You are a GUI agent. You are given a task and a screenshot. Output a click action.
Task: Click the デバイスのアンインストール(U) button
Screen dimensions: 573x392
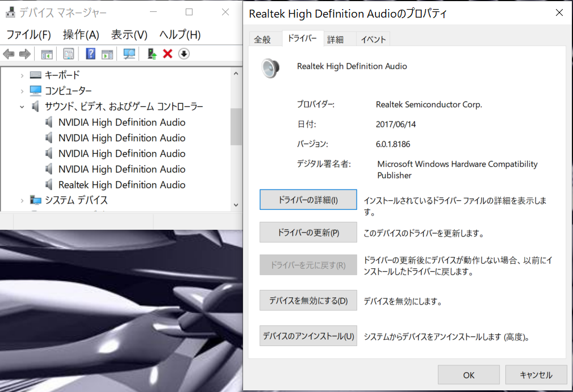pyautogui.click(x=308, y=335)
